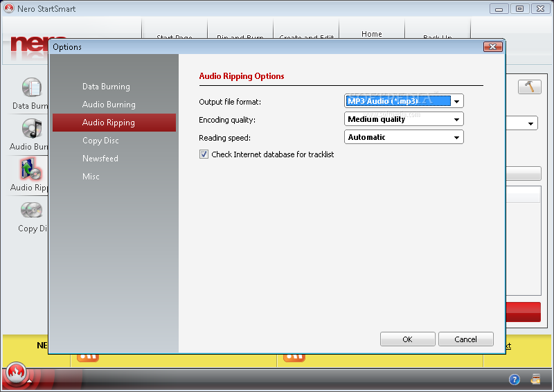
Task: Open the hammer options icon in StartSmart
Action: pos(529,87)
